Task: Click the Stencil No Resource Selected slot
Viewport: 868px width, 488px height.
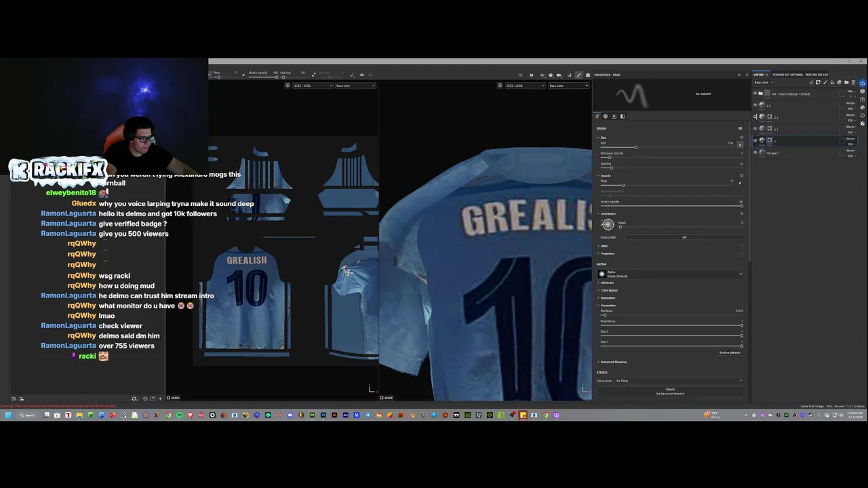Action: tap(670, 392)
